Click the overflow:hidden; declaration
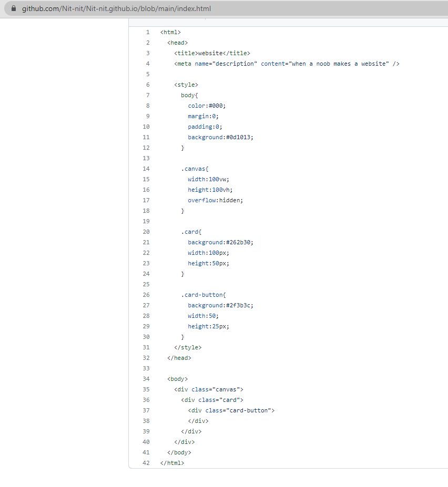The width and height of the screenshot is (448, 487). tap(216, 200)
